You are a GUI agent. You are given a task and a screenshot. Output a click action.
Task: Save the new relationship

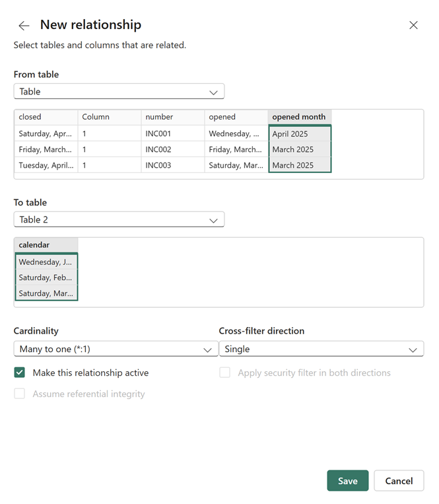tap(347, 481)
